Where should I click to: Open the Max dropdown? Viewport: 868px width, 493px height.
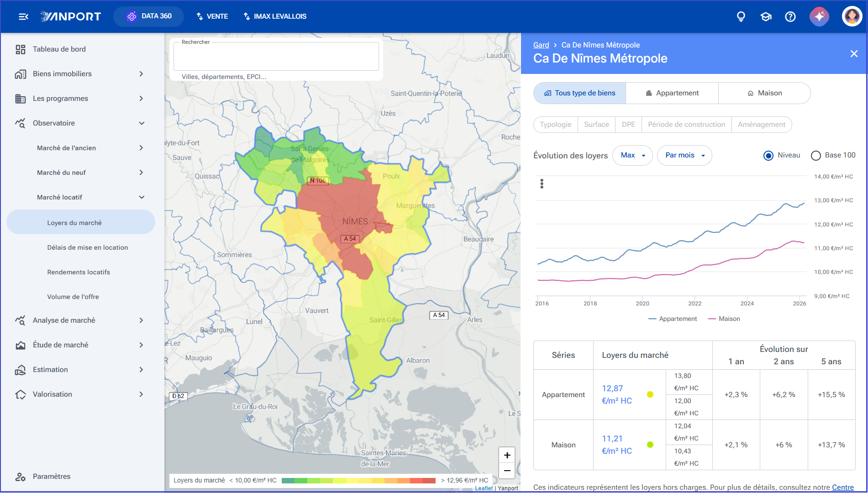click(632, 155)
